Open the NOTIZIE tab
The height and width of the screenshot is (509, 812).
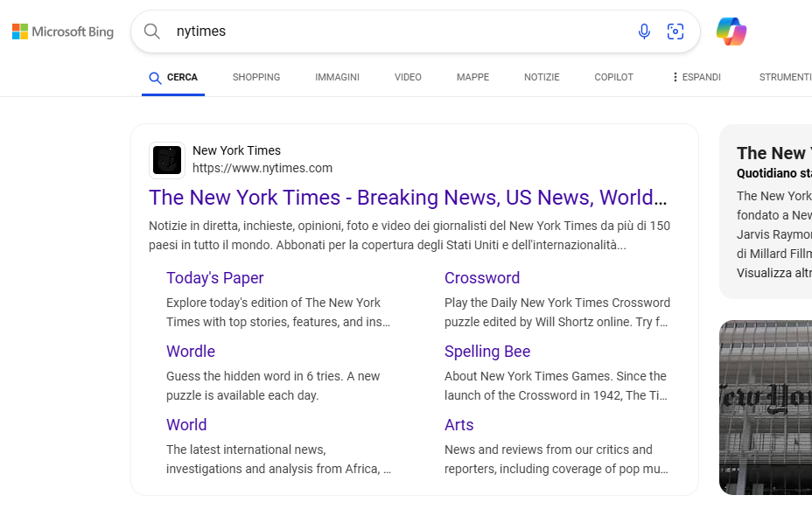(542, 77)
